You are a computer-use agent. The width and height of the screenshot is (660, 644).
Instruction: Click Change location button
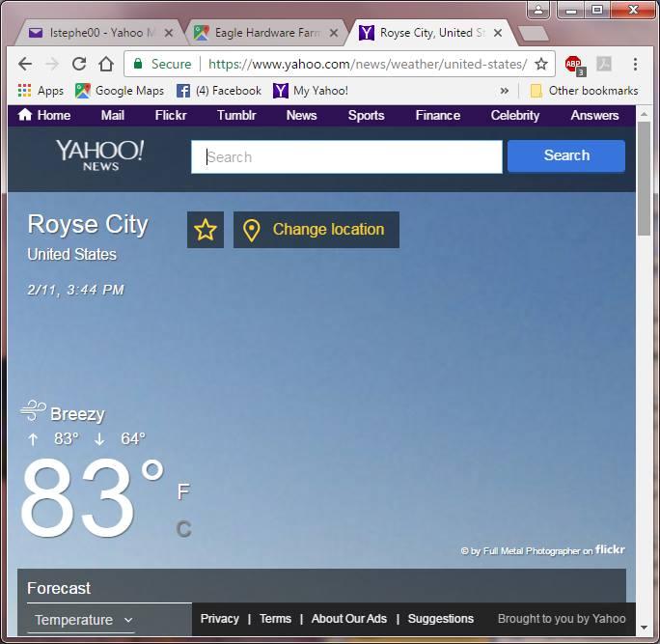tap(316, 230)
